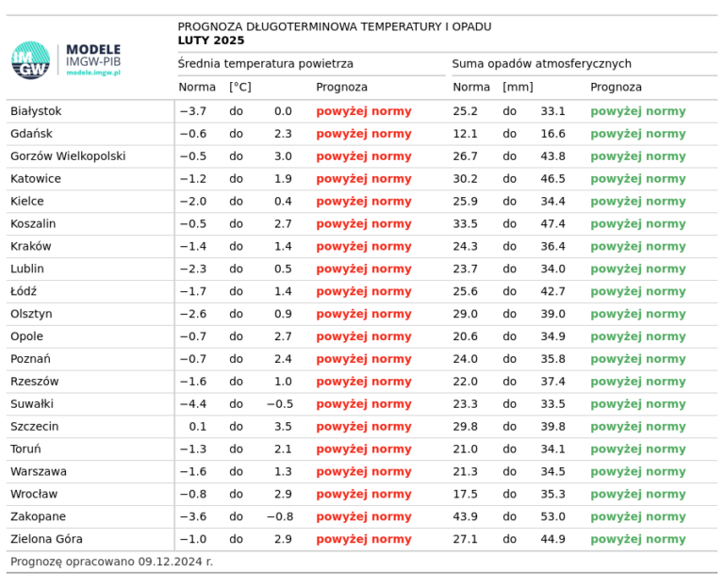Select the 'LUTY 2025' heading
This screenshot has width=724, height=588.
click(210, 41)
